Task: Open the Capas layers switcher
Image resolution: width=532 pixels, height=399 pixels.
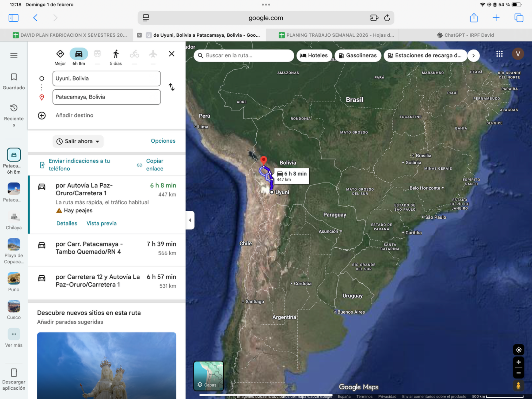Action: pos(208,376)
